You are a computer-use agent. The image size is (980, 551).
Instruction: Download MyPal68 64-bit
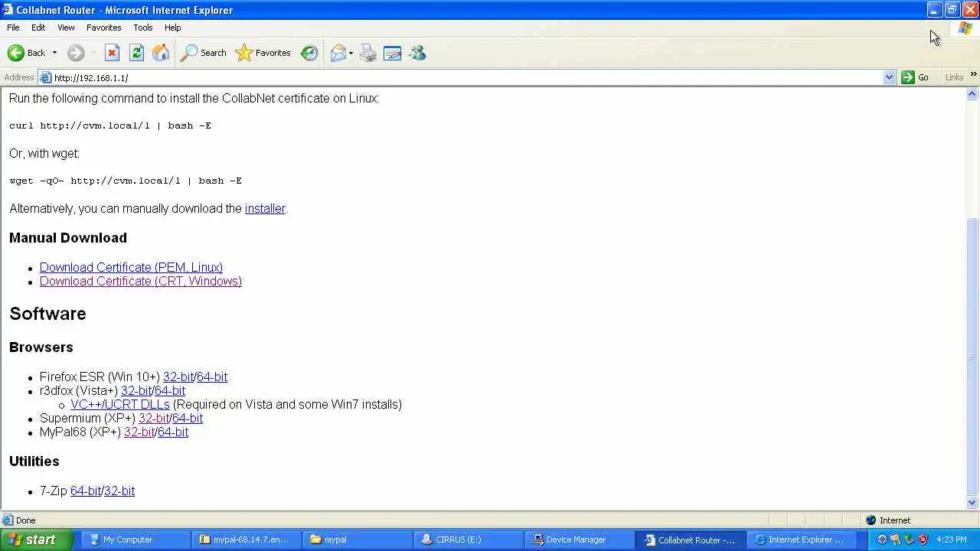[x=173, y=432]
